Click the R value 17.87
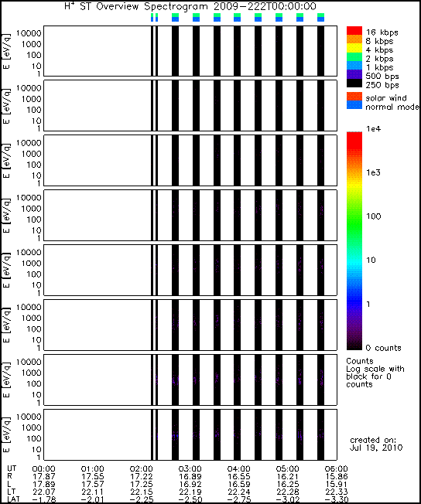 pyautogui.click(x=44, y=477)
